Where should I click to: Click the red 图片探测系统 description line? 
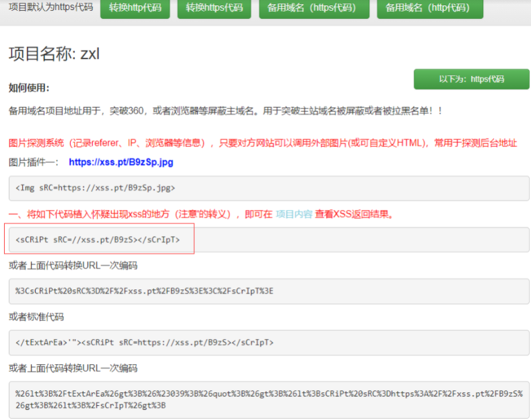click(x=263, y=143)
